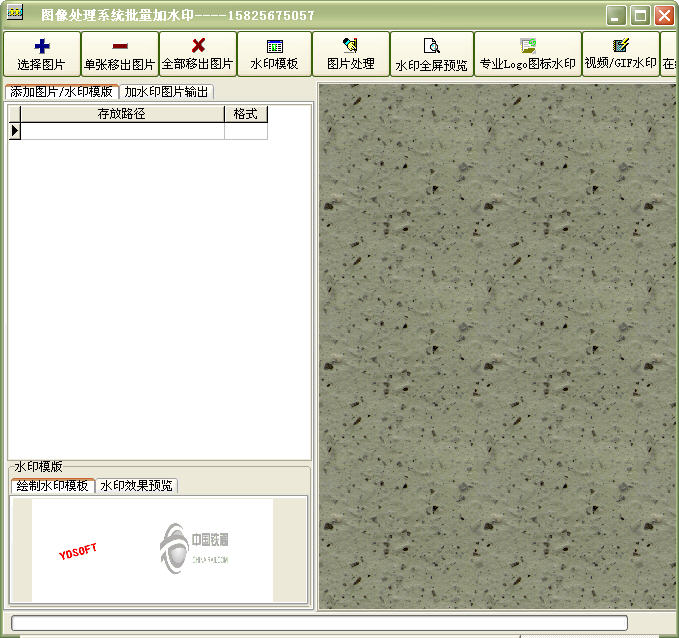Select the 绘制水印模板 tab
This screenshot has height=638, width=679.
pyautogui.click(x=52, y=485)
